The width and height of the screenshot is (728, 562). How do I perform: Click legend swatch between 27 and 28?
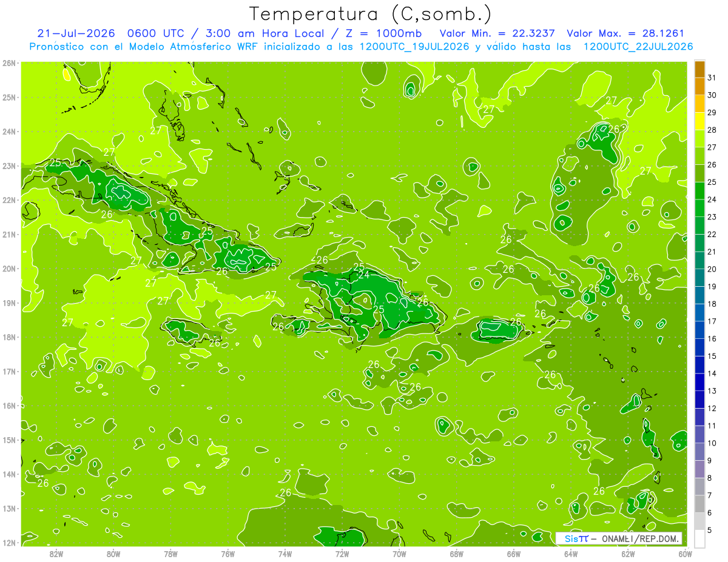(699, 139)
